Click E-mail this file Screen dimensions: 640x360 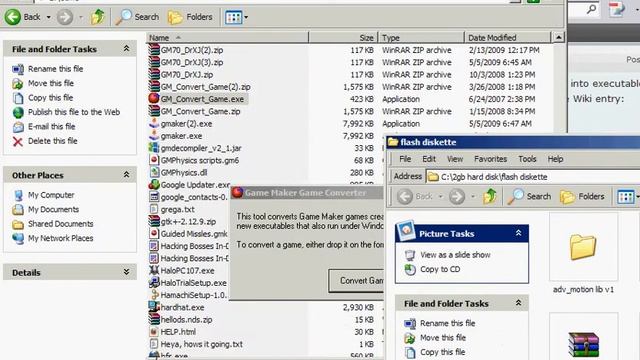[x=51, y=127]
